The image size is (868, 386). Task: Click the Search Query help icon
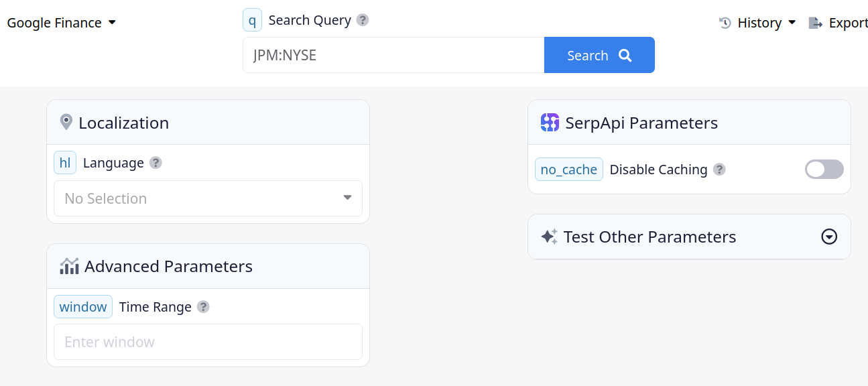[x=363, y=20]
